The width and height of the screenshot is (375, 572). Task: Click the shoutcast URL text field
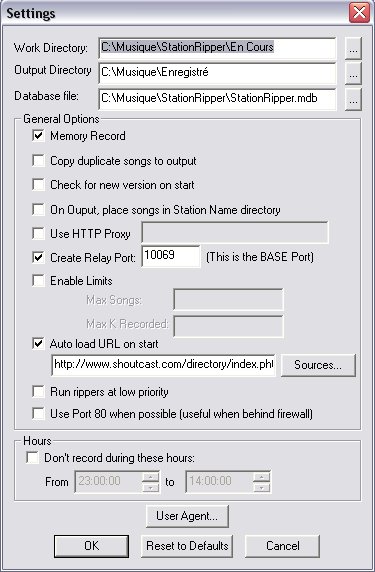163,364
